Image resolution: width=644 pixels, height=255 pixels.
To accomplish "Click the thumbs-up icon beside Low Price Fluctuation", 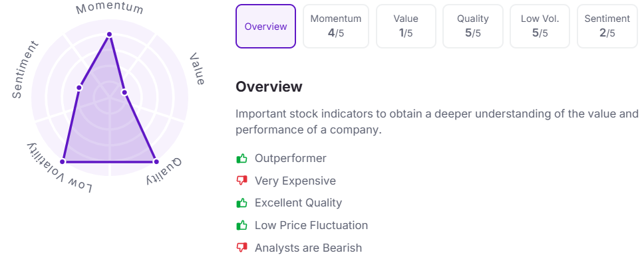I will 242,225.
